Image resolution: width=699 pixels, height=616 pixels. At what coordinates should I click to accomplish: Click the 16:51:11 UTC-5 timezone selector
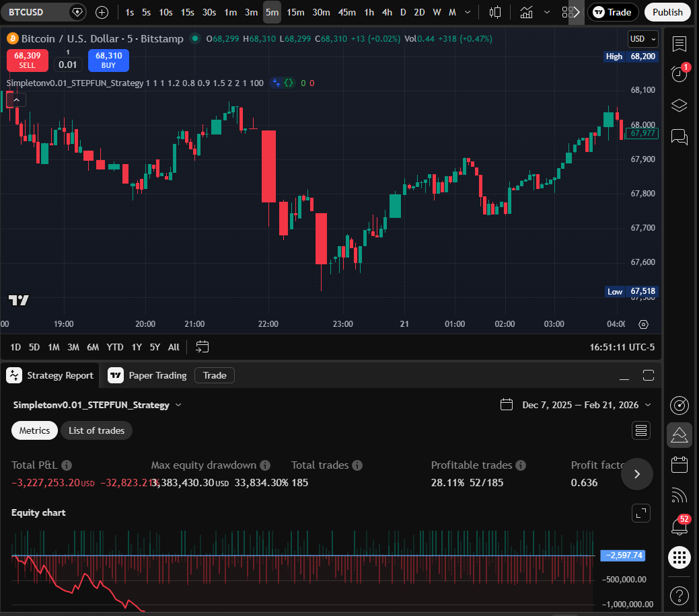click(622, 347)
